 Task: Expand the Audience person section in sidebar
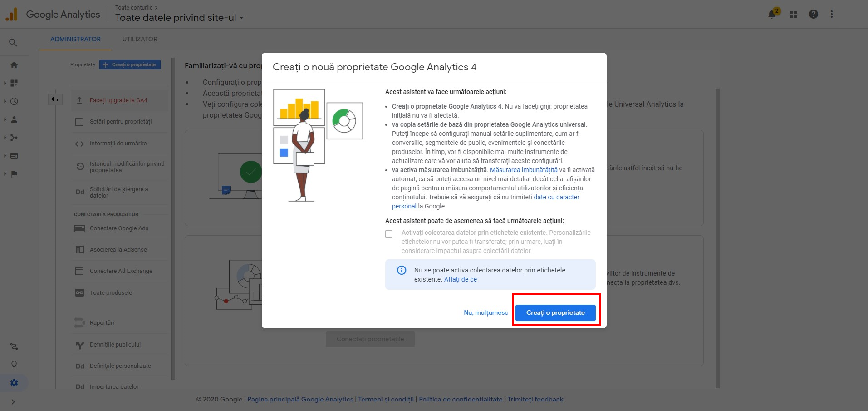(14, 119)
